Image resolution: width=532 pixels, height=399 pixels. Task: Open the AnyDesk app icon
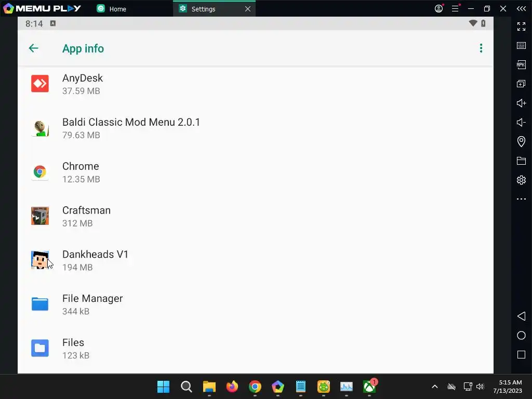pos(40,84)
